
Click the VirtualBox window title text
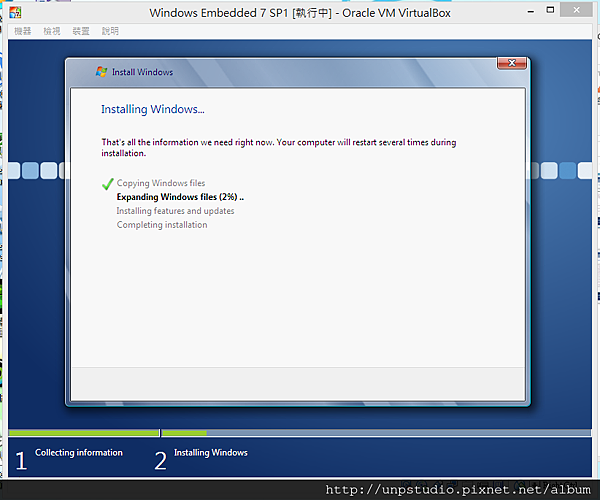click(x=300, y=13)
